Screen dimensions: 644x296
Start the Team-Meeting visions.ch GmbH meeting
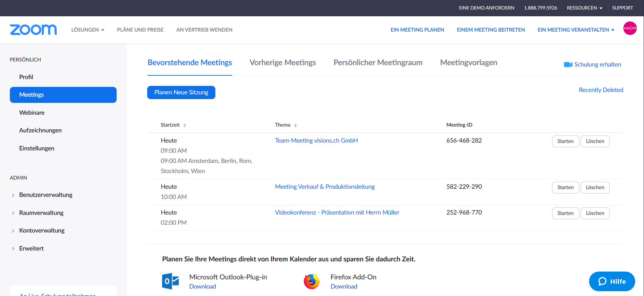(565, 141)
